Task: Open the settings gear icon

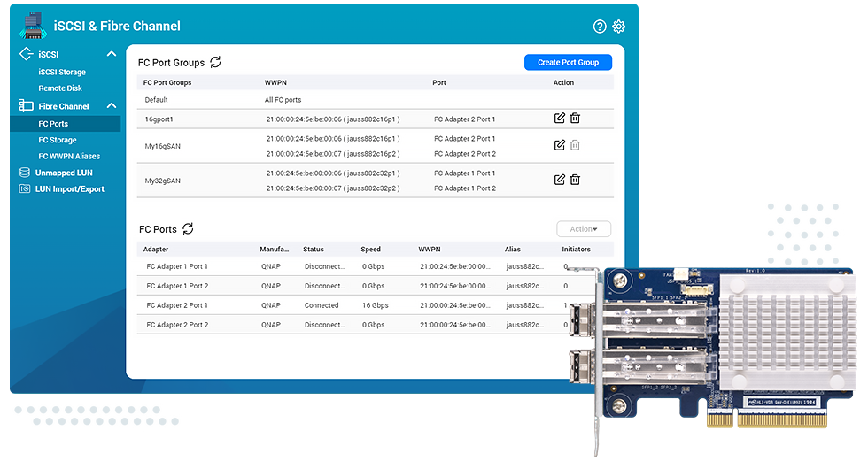Action: pyautogui.click(x=618, y=27)
